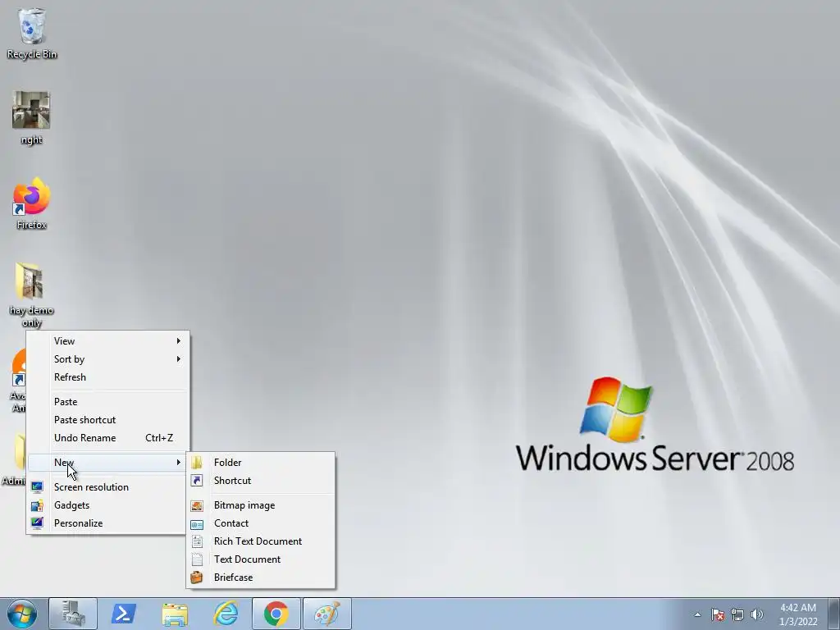Expand the Sort by submenu

tap(107, 359)
